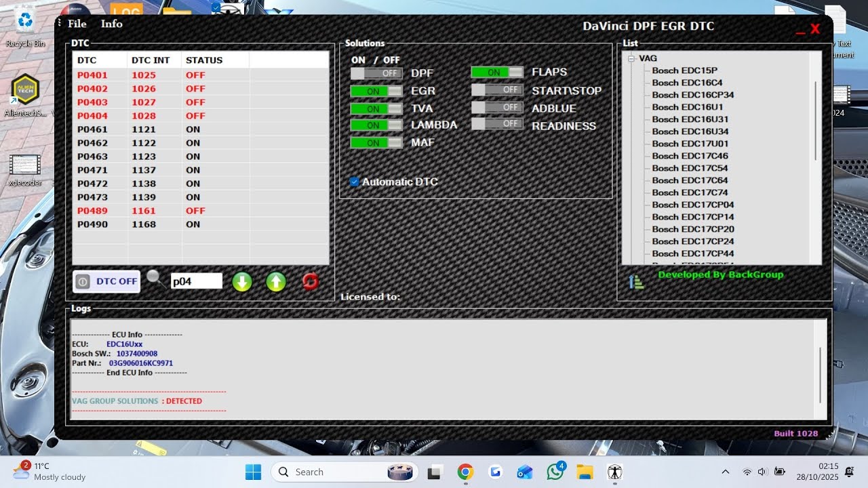Open Google Chrome from taskbar

(465, 472)
